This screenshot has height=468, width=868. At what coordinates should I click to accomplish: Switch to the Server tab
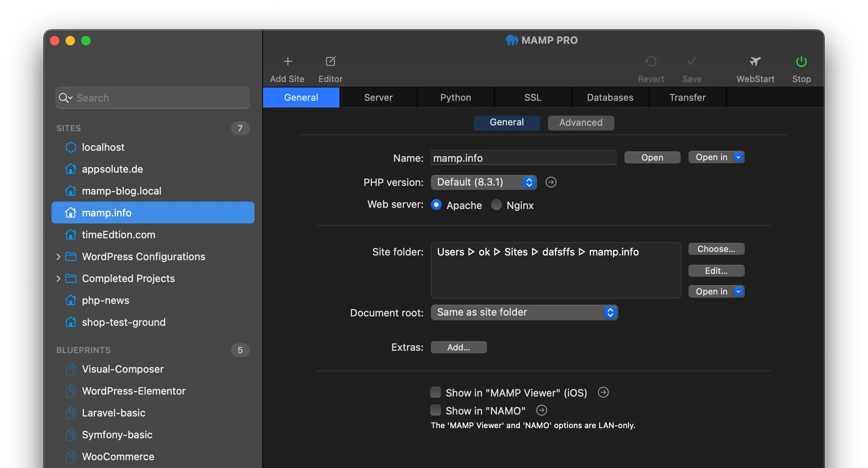[x=378, y=97]
